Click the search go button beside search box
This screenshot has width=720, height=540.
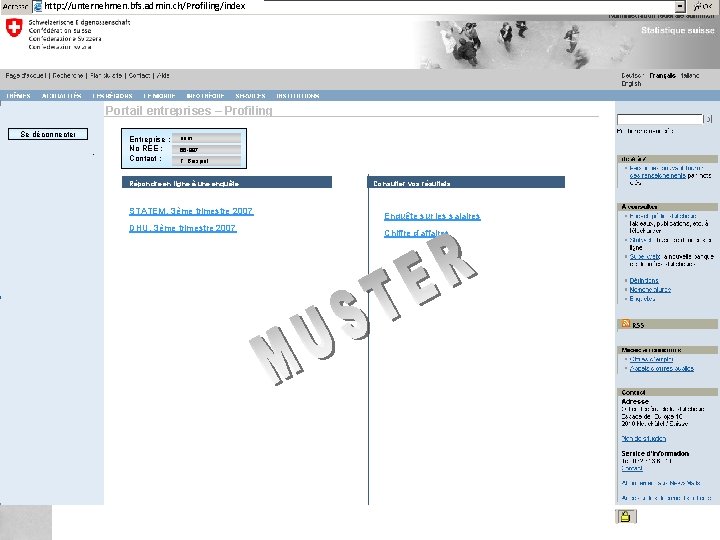click(x=708, y=119)
